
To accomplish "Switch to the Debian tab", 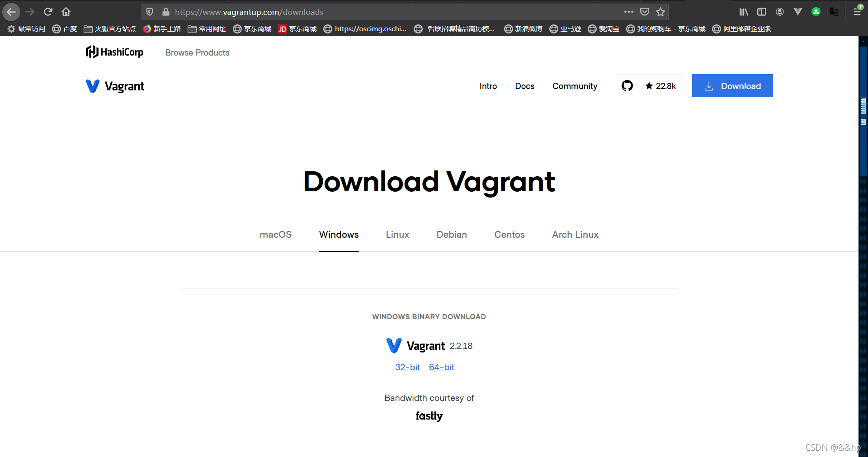I will point(452,235).
